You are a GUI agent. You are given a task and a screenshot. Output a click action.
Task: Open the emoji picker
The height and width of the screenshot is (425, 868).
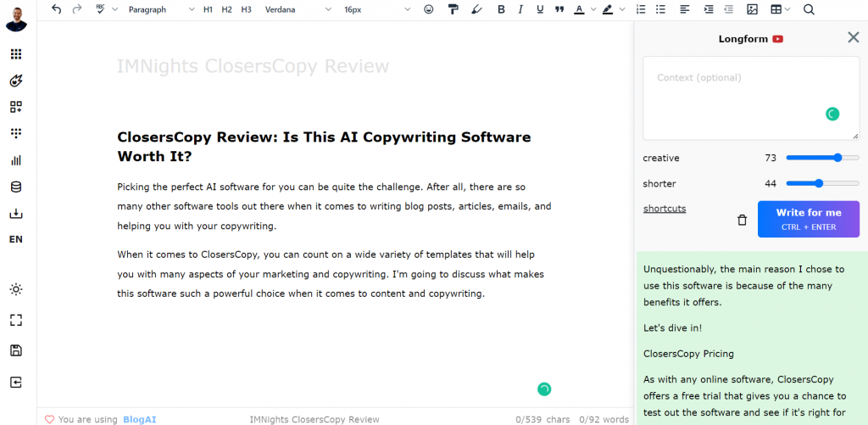point(428,9)
